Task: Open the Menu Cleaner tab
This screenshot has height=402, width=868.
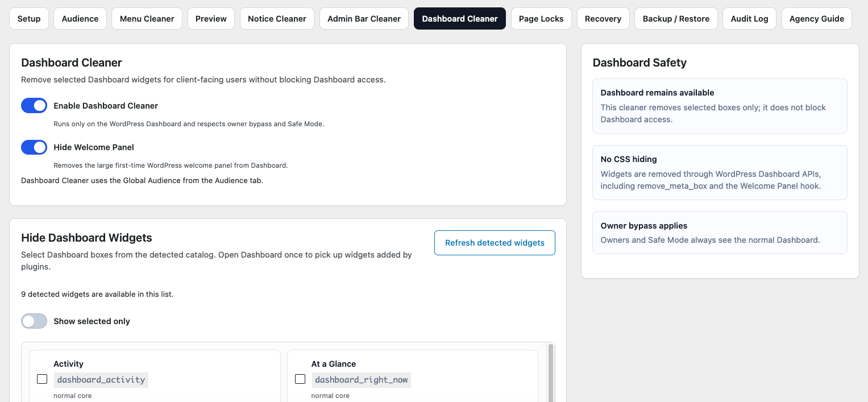Action: coord(147,19)
